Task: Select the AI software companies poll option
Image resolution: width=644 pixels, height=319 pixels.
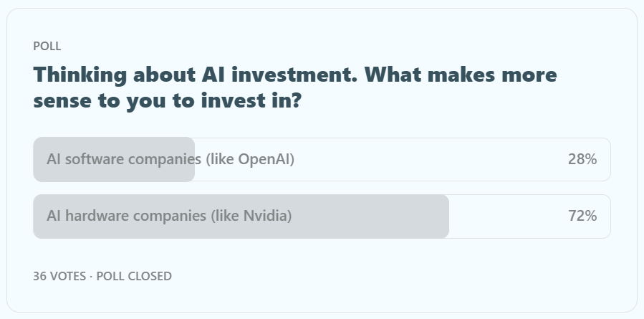Action: [x=322, y=159]
